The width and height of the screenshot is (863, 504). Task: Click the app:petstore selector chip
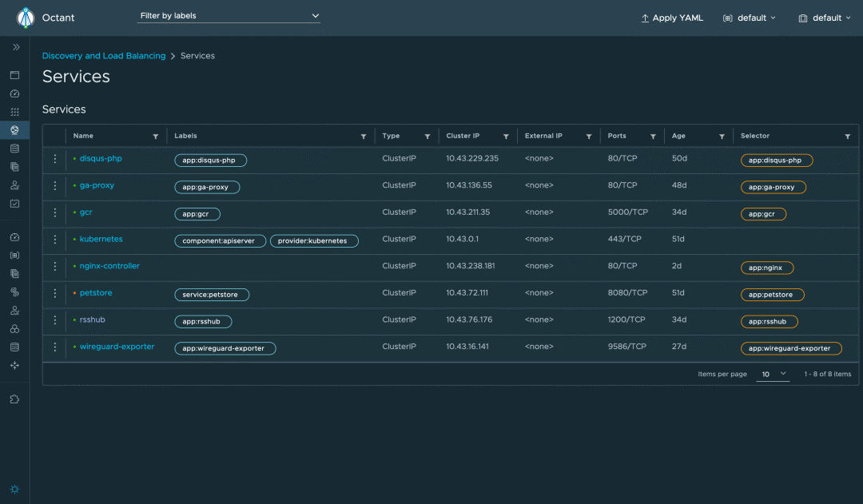point(773,295)
